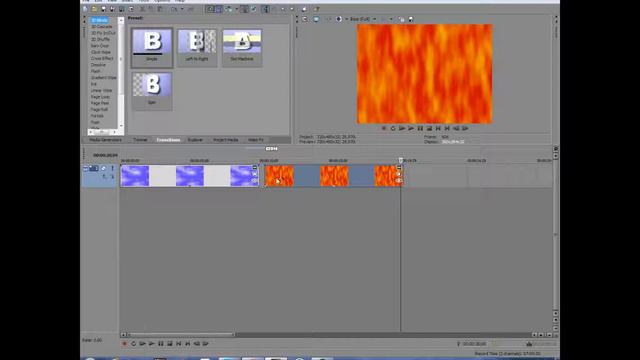Open the Overlays dropdown arrow in the preview

point(391,19)
